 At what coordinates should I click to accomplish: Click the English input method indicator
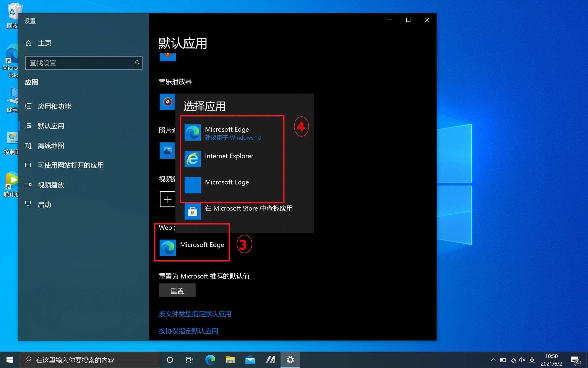point(532,360)
